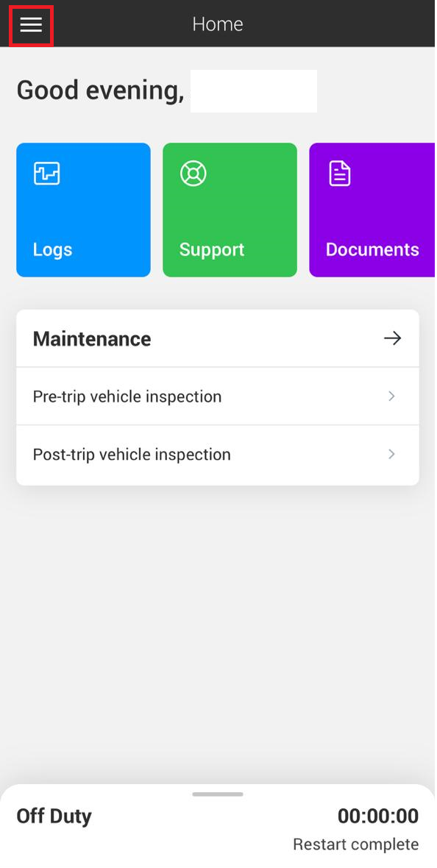Select Pre-trip vehicle inspection row

point(218,396)
